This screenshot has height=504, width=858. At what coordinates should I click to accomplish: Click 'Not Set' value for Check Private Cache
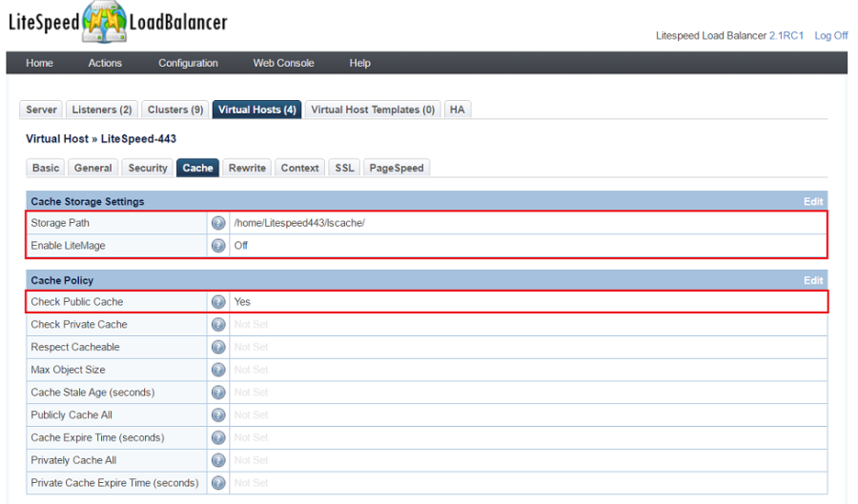coord(251,324)
